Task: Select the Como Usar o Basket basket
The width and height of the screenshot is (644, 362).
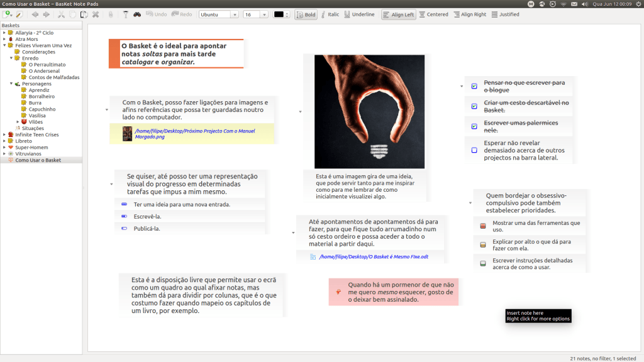Action: coord(38,160)
